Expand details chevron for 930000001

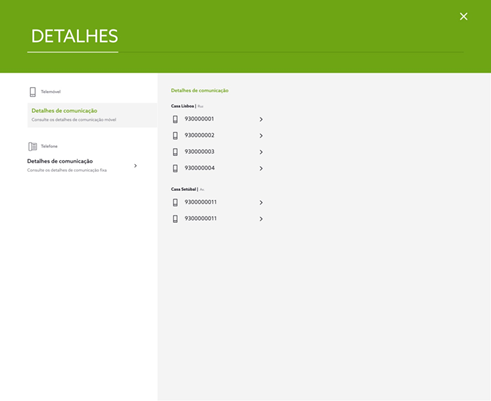coord(261,119)
